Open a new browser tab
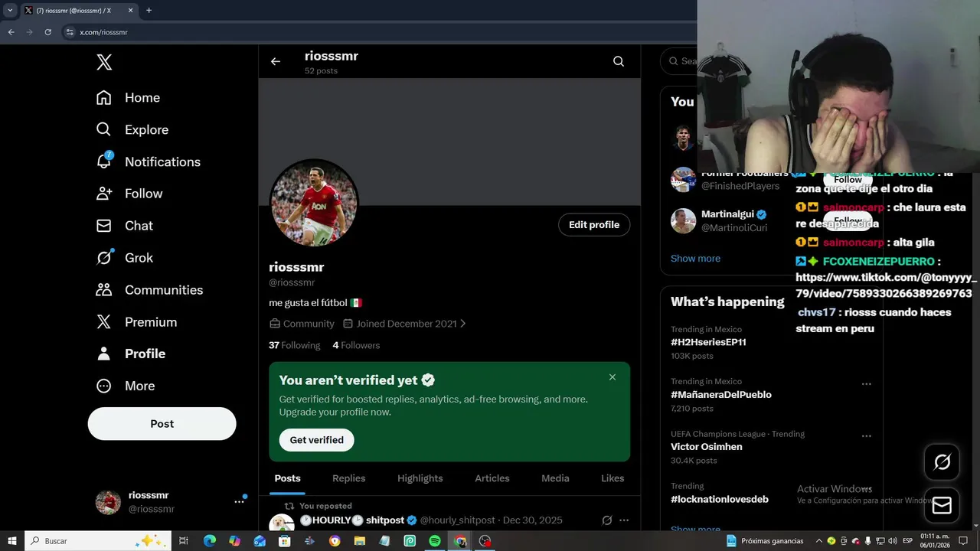Image resolution: width=980 pixels, height=551 pixels. 149,11
